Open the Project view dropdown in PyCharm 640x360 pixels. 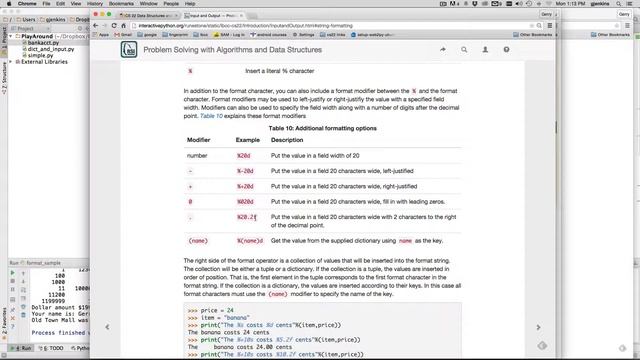click(29, 28)
